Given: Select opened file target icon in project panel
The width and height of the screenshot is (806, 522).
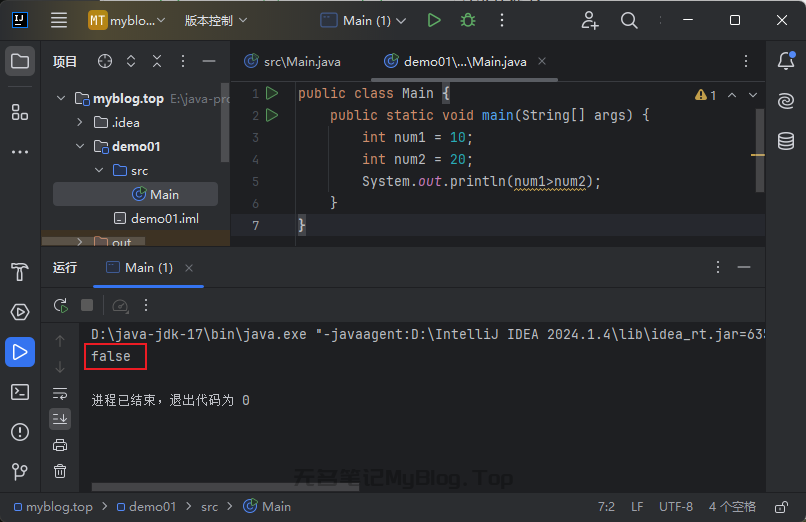Looking at the screenshot, I should (x=105, y=61).
